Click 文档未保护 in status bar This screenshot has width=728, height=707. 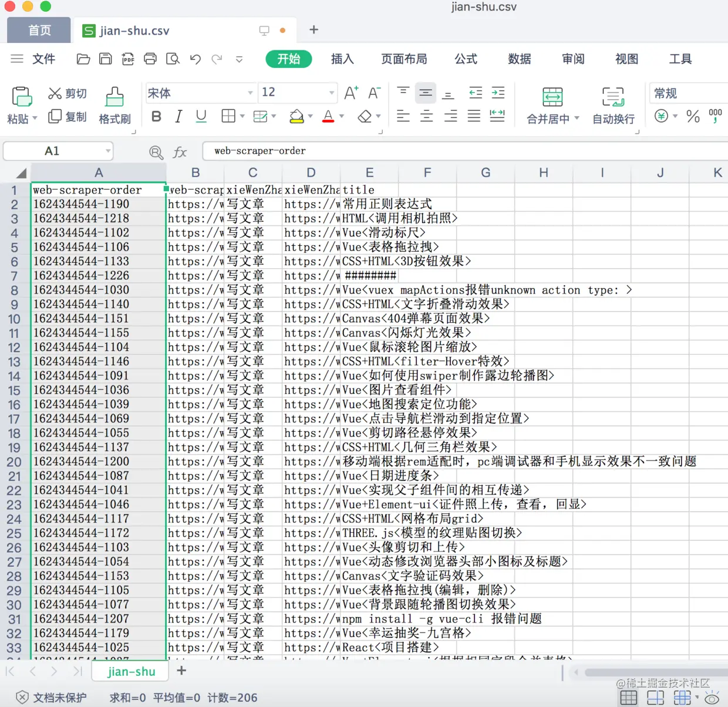(52, 698)
